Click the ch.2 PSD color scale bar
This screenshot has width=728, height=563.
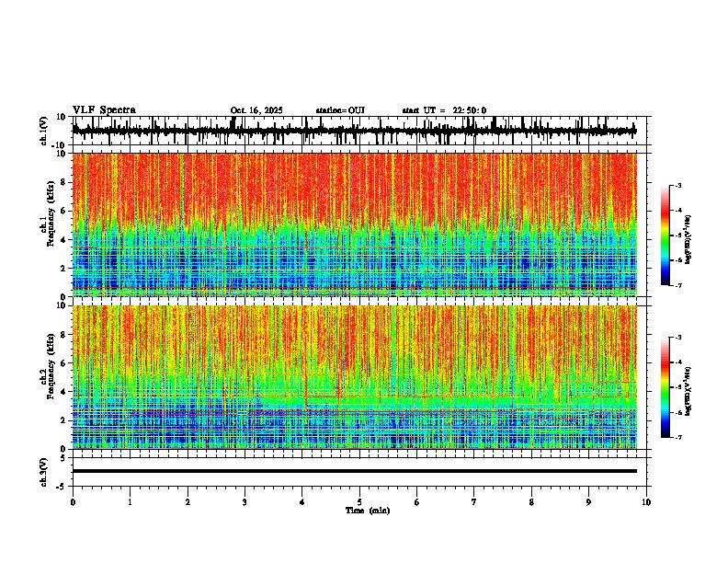[665, 387]
